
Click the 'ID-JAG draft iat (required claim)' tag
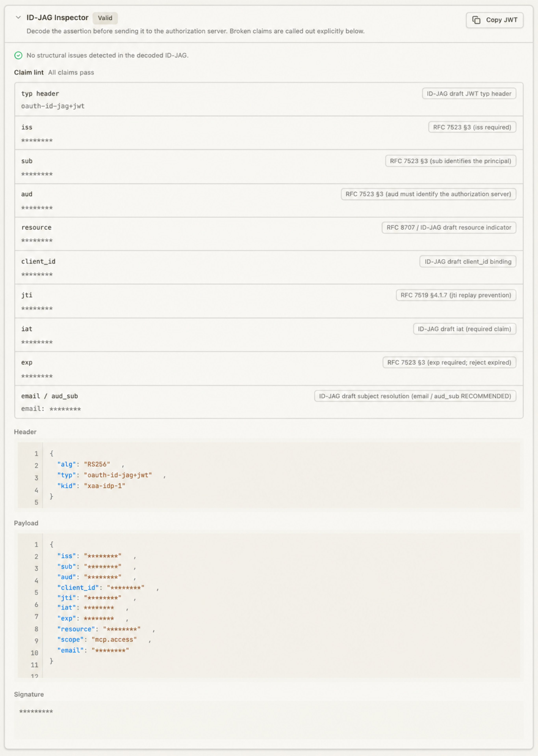pyautogui.click(x=465, y=329)
